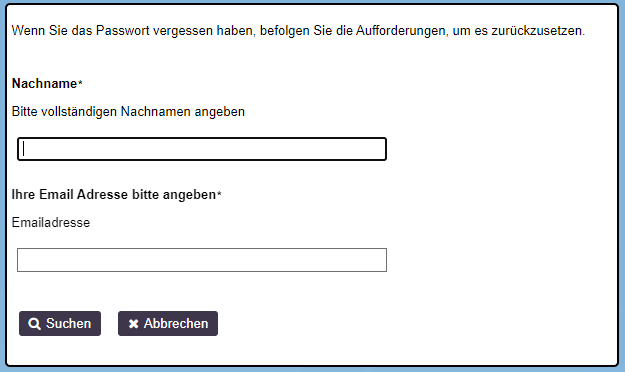Click the bold Nachname label
The width and height of the screenshot is (625, 372).
click(x=44, y=84)
